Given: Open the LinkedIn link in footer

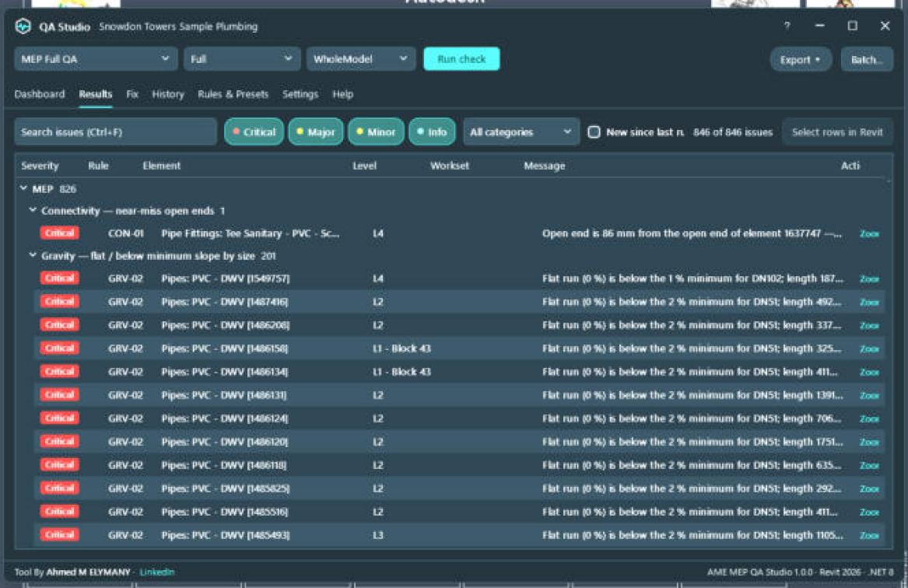Looking at the screenshot, I should 157,572.
